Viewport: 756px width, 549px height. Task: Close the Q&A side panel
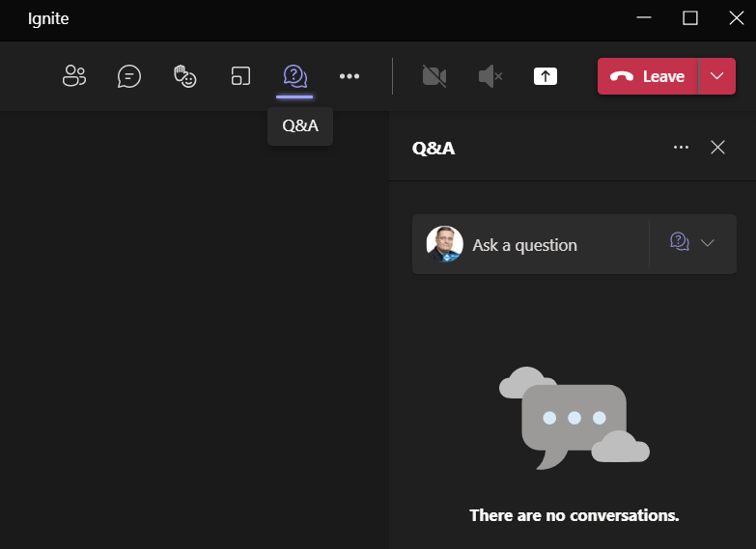717,148
